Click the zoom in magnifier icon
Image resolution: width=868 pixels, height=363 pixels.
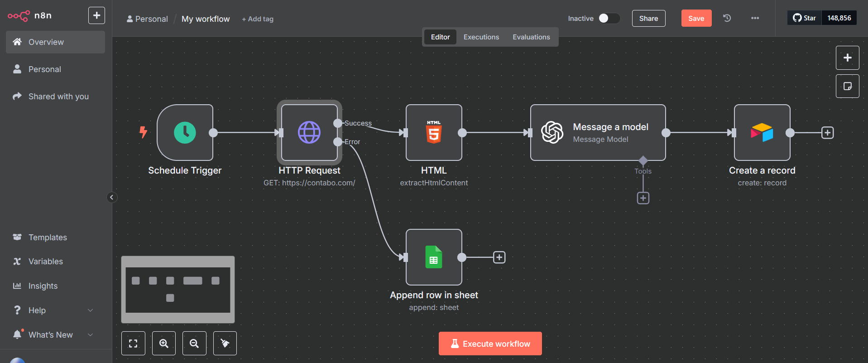(164, 344)
